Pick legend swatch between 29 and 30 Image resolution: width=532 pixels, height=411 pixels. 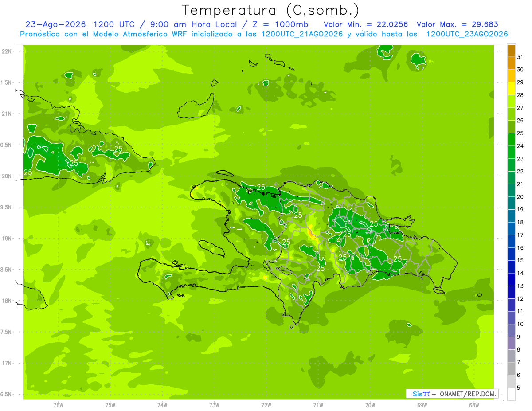point(511,76)
